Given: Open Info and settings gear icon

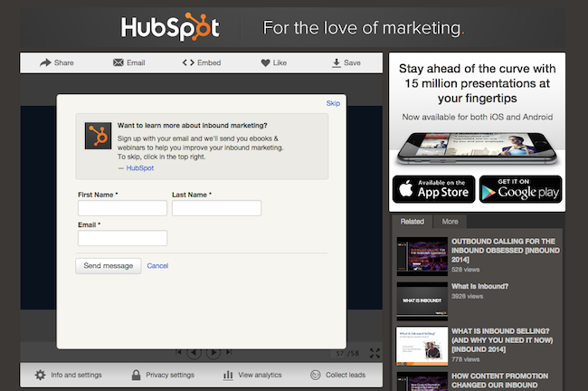Looking at the screenshot, I should [x=40, y=375].
